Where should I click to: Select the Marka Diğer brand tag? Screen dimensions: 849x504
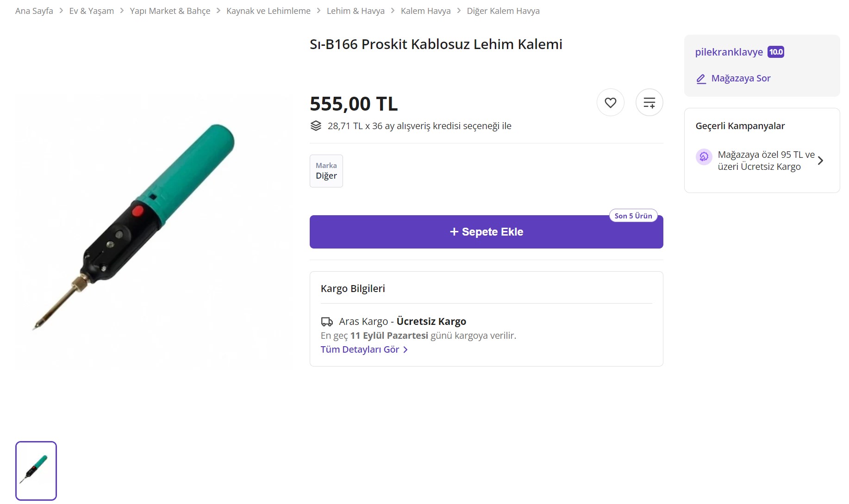pyautogui.click(x=326, y=171)
